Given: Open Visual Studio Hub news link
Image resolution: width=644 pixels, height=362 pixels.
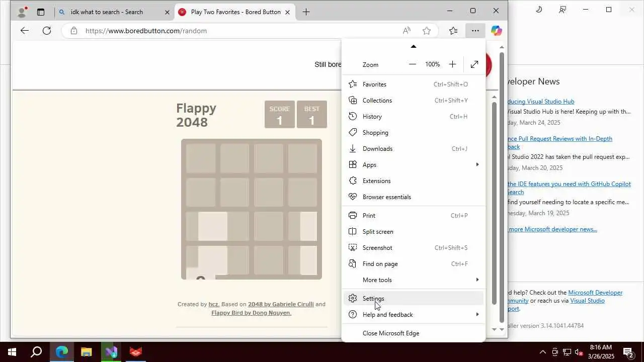Looking at the screenshot, I should (541, 102).
